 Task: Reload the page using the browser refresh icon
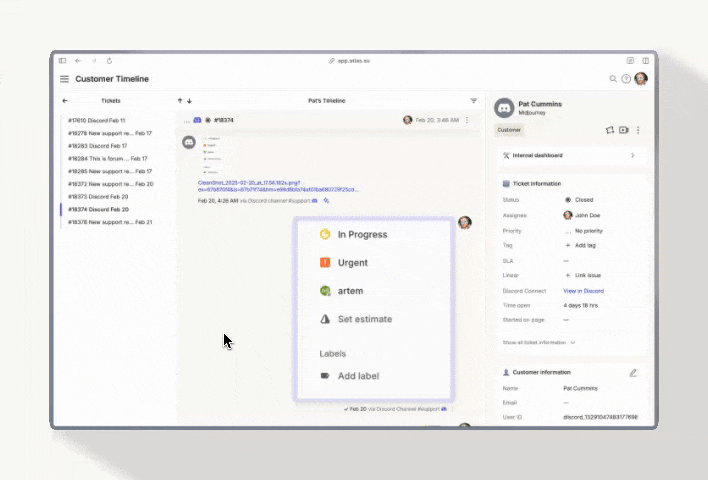pyautogui.click(x=109, y=61)
